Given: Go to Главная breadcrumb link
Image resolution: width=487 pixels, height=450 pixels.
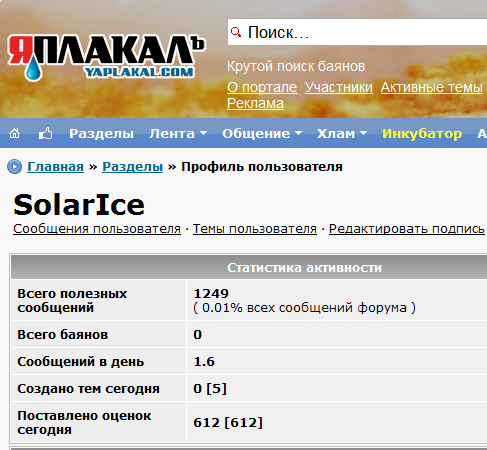Looking at the screenshot, I should [x=55, y=167].
